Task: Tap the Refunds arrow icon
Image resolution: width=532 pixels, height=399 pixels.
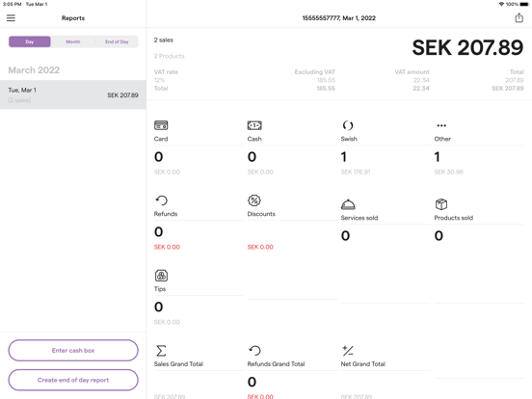Action: coord(161,200)
